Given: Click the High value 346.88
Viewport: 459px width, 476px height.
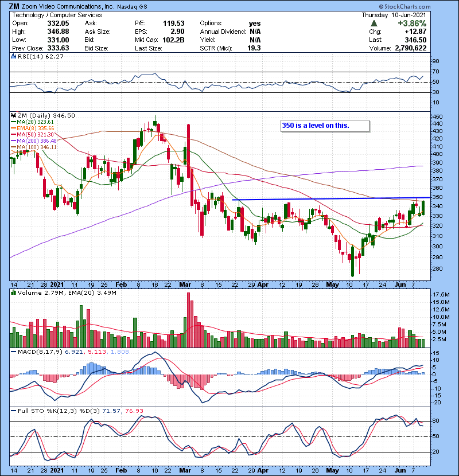Looking at the screenshot, I should [59, 32].
